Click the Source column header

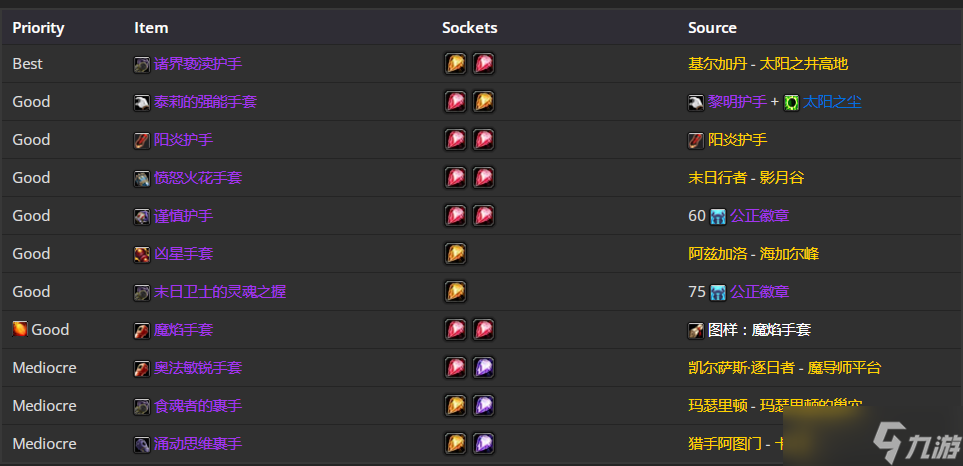712,28
